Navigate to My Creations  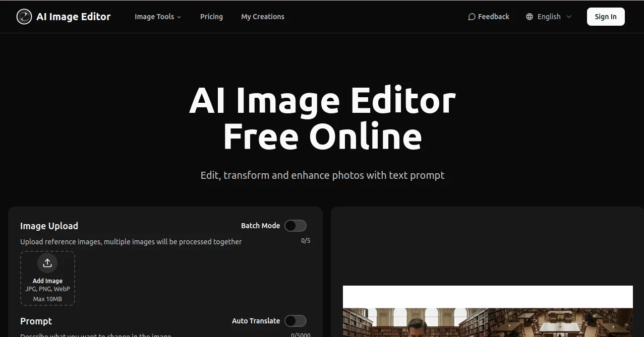coord(262,16)
